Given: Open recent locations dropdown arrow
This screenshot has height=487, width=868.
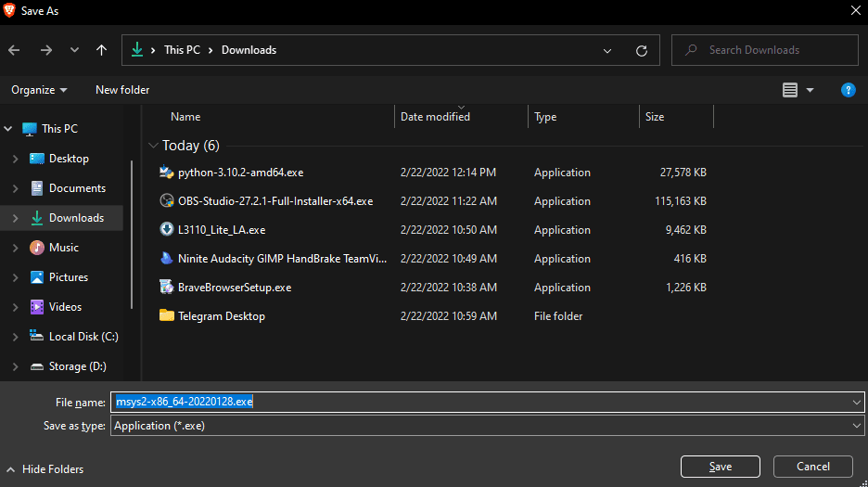Looking at the screenshot, I should pyautogui.click(x=74, y=50).
